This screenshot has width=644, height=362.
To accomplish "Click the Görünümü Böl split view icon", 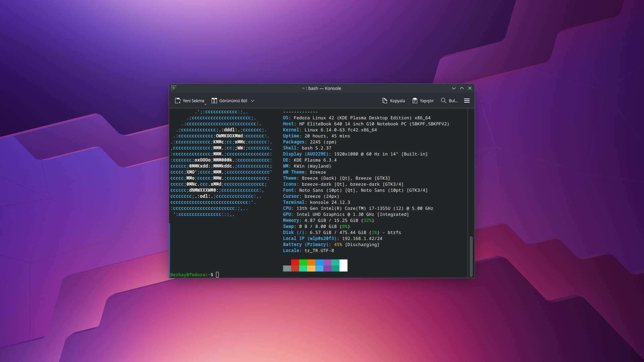I will 214,101.
